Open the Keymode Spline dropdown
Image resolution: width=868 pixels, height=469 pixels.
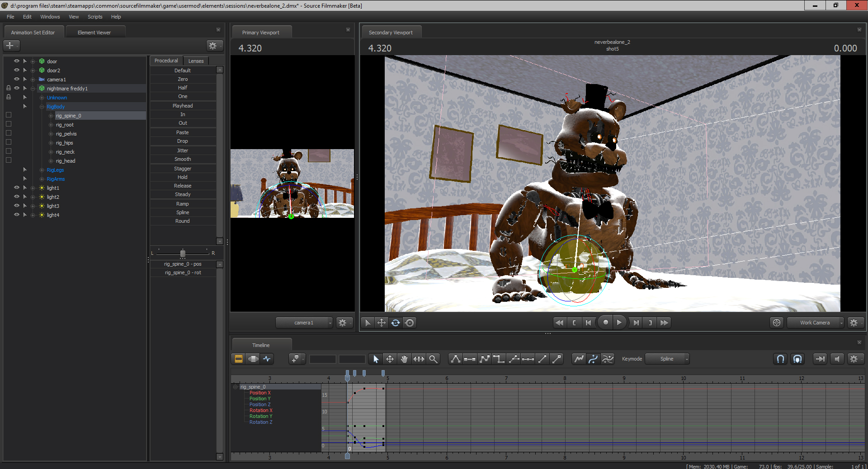click(667, 359)
